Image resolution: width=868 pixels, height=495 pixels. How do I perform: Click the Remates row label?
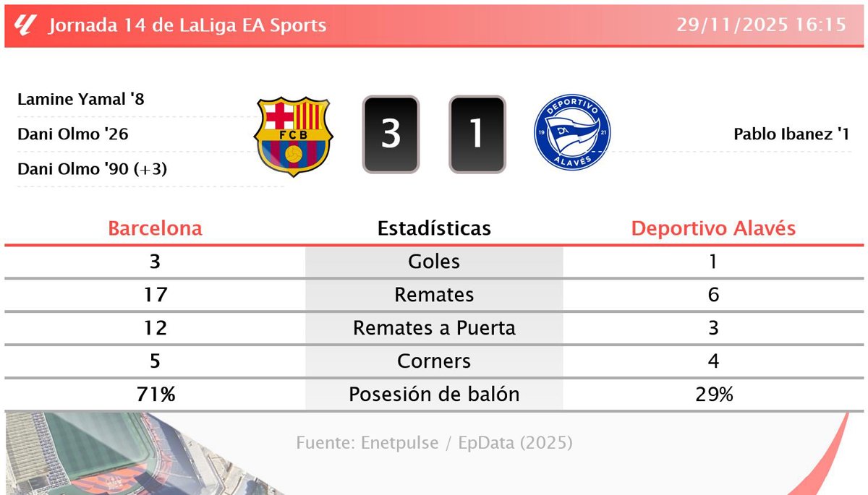(x=434, y=295)
